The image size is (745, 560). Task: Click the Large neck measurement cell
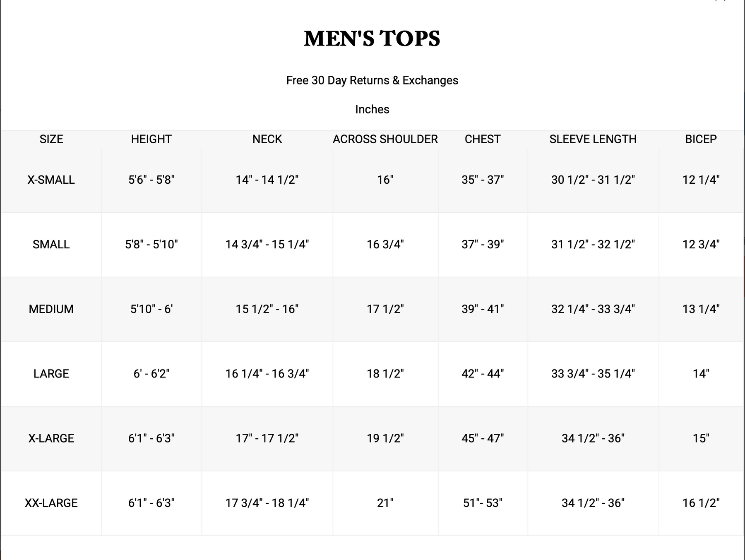coord(267,373)
